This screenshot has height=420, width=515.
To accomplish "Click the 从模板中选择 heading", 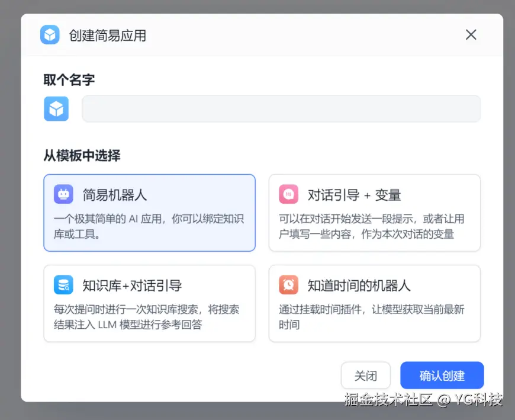I will coord(82,156).
